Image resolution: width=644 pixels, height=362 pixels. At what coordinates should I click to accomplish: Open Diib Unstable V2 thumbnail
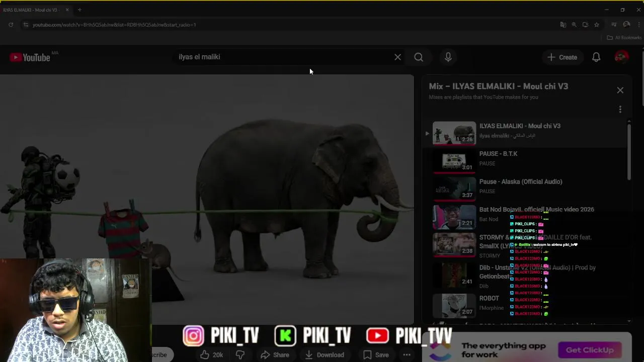pos(454,276)
